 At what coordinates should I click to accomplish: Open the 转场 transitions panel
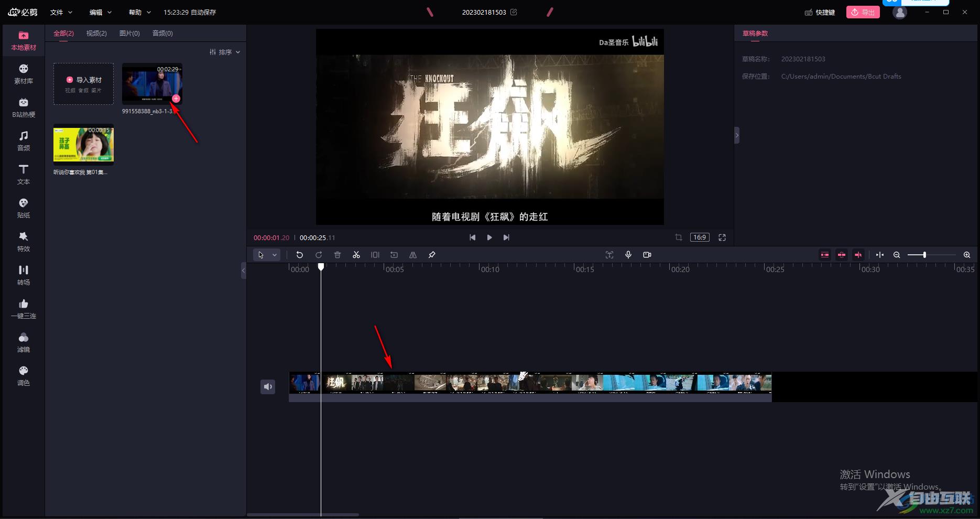point(24,276)
